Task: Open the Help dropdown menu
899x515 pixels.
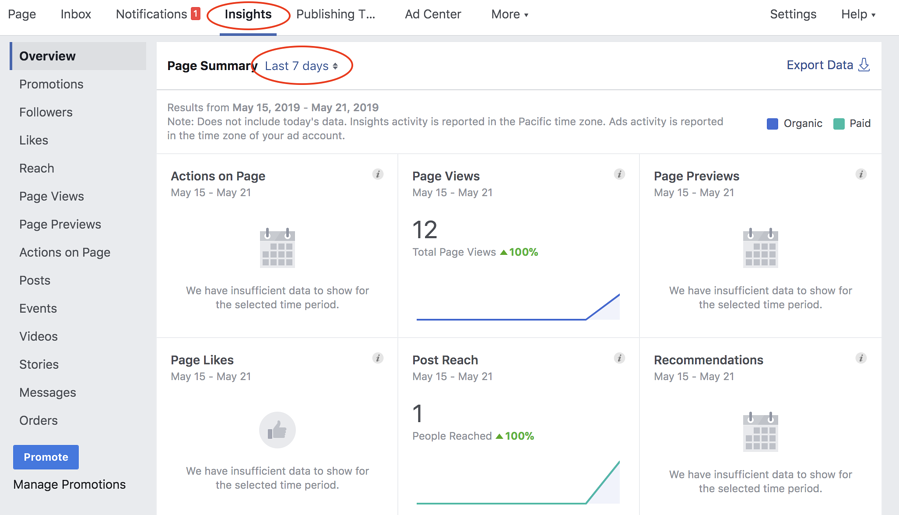Action: click(858, 14)
